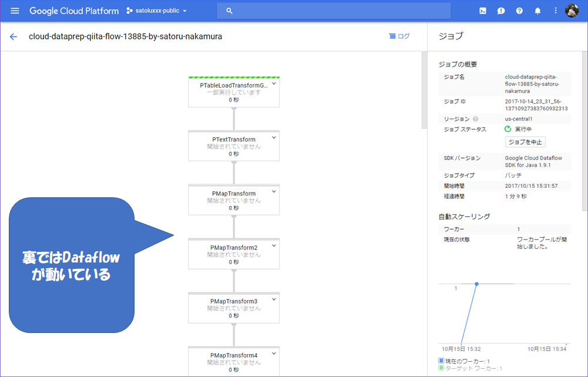Expand the PMapTransform4 step chevron
588x377 pixels.
pos(274,354)
